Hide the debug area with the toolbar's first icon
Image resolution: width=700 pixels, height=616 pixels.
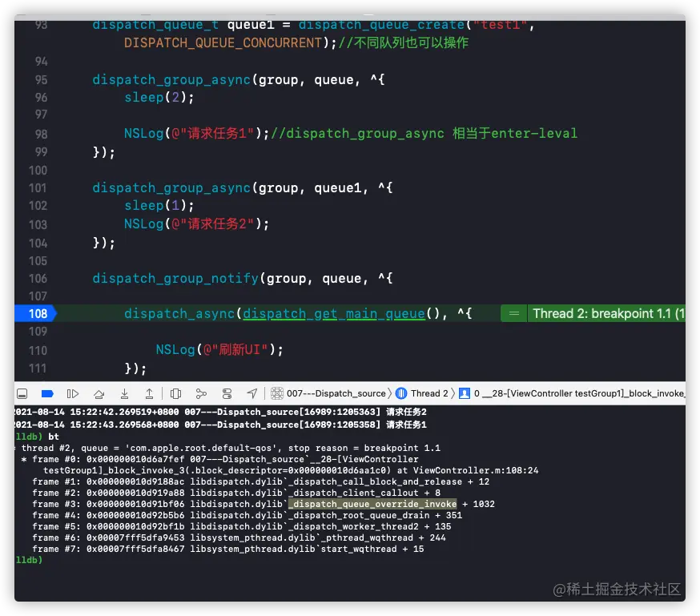pos(22,393)
